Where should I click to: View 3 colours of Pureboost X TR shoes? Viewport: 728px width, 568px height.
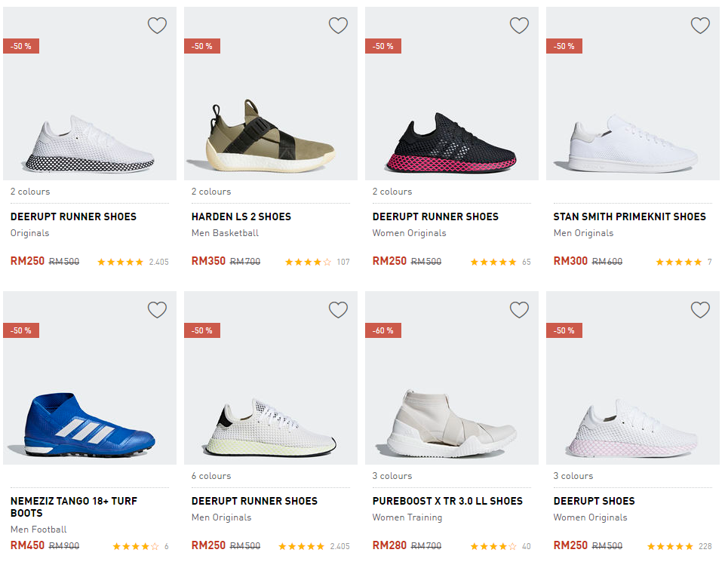point(392,476)
